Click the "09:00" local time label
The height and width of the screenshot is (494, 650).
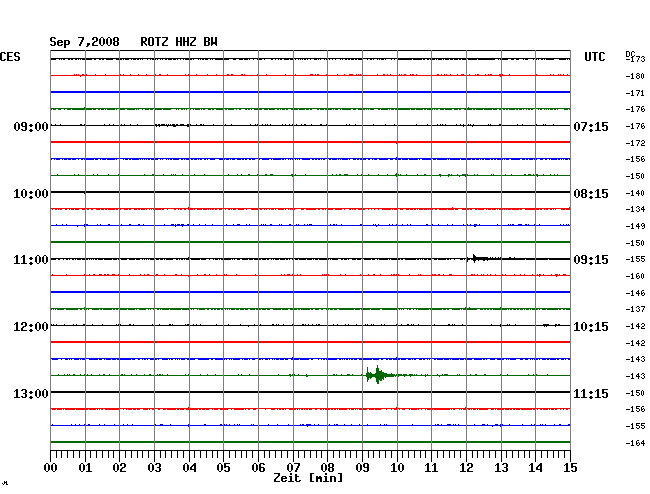[31, 126]
